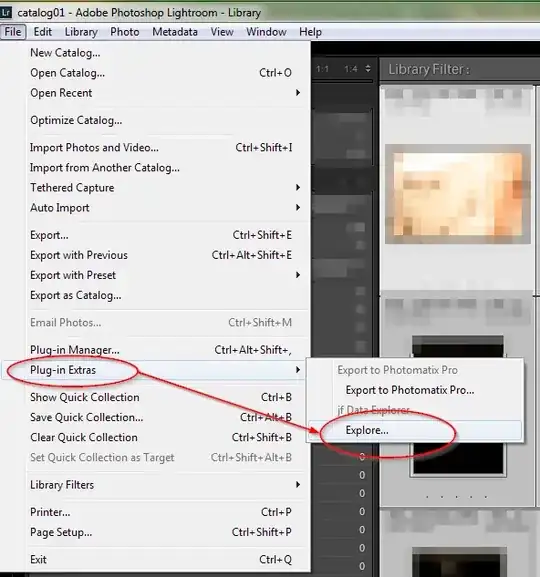Open the Library menu
This screenshot has width=540, height=577.
pyautogui.click(x=81, y=32)
